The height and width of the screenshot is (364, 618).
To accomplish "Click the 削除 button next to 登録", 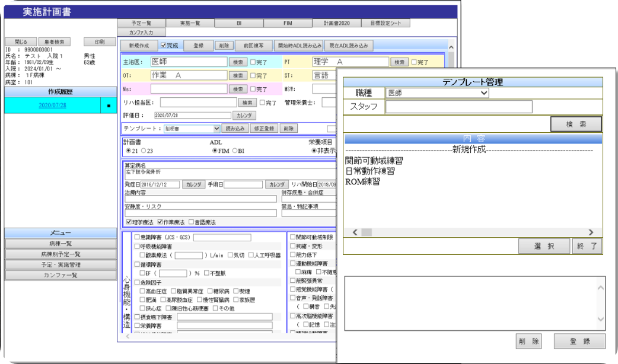I will click(x=224, y=45).
